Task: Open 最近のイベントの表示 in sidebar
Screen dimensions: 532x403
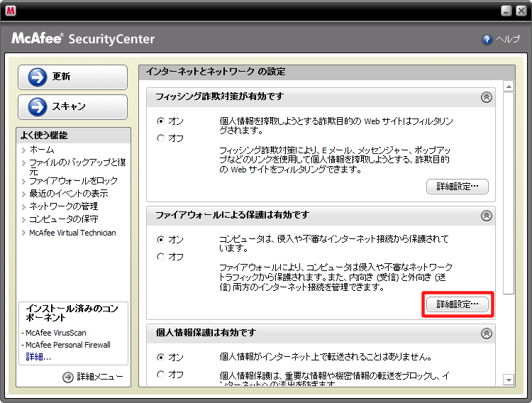Action: (68, 194)
